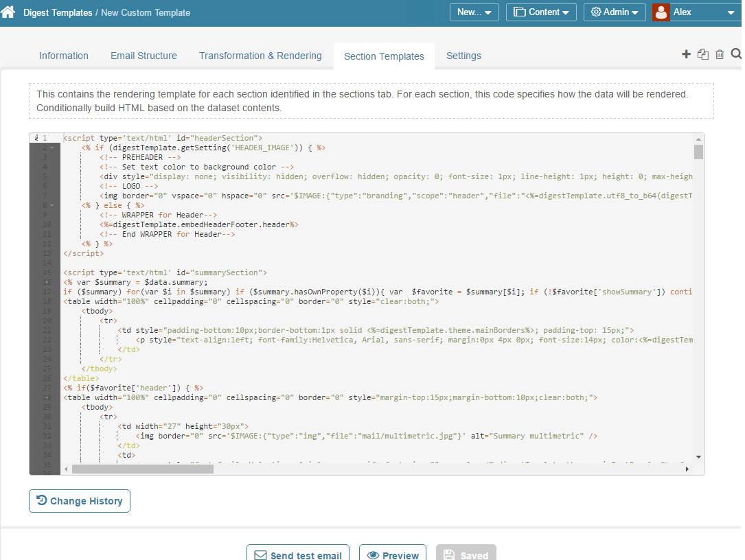The image size is (745, 560).
Task: Expand the Alex user menu arrow
Action: [730, 12]
